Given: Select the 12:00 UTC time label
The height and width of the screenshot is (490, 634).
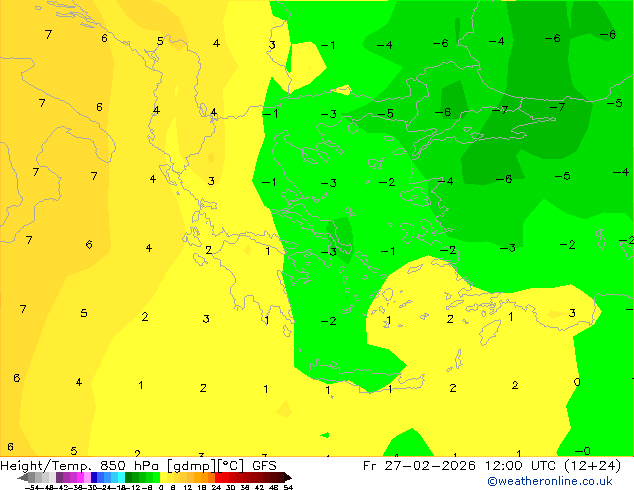Looking at the screenshot, I should click(520, 465).
